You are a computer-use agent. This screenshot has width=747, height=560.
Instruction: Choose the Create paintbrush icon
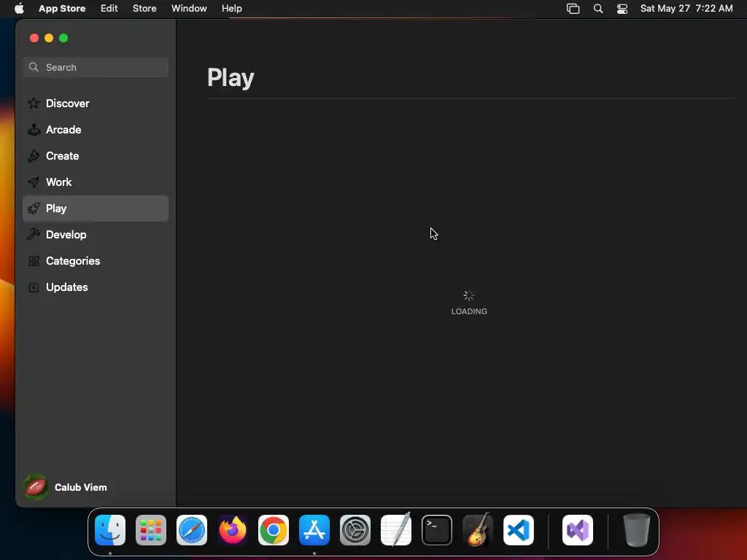click(x=34, y=156)
